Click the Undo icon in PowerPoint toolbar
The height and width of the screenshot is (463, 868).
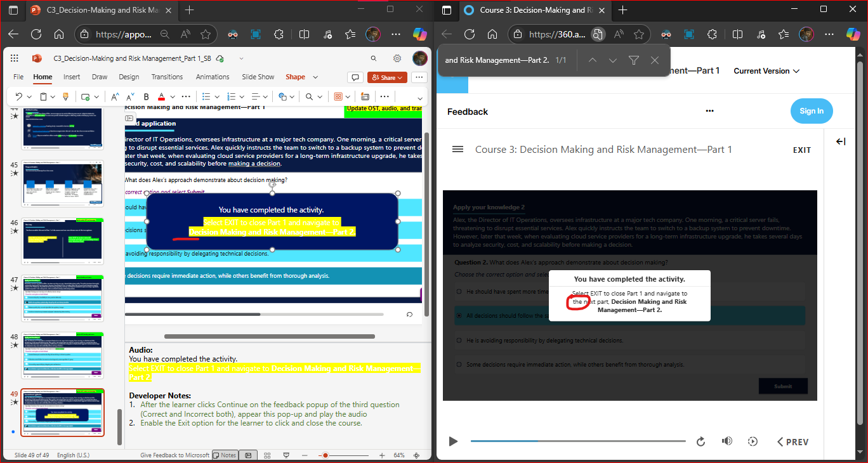tap(19, 96)
